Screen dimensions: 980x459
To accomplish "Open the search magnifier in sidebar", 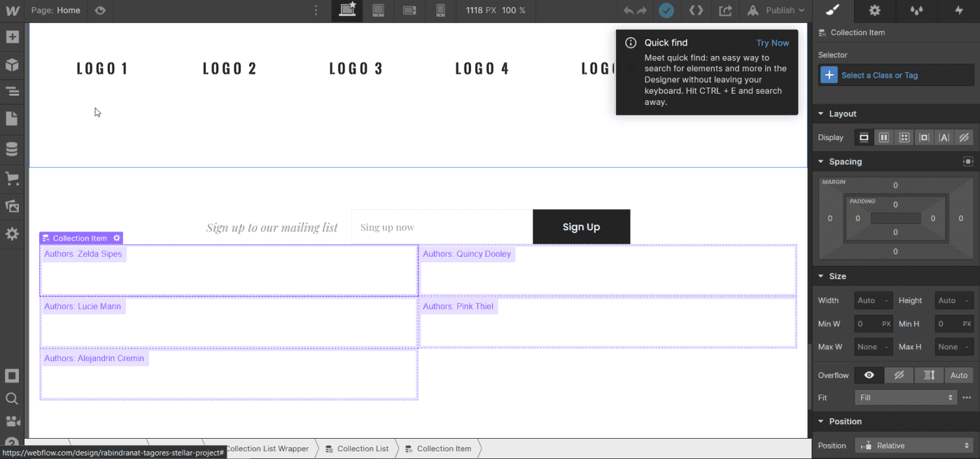I will click(x=12, y=399).
